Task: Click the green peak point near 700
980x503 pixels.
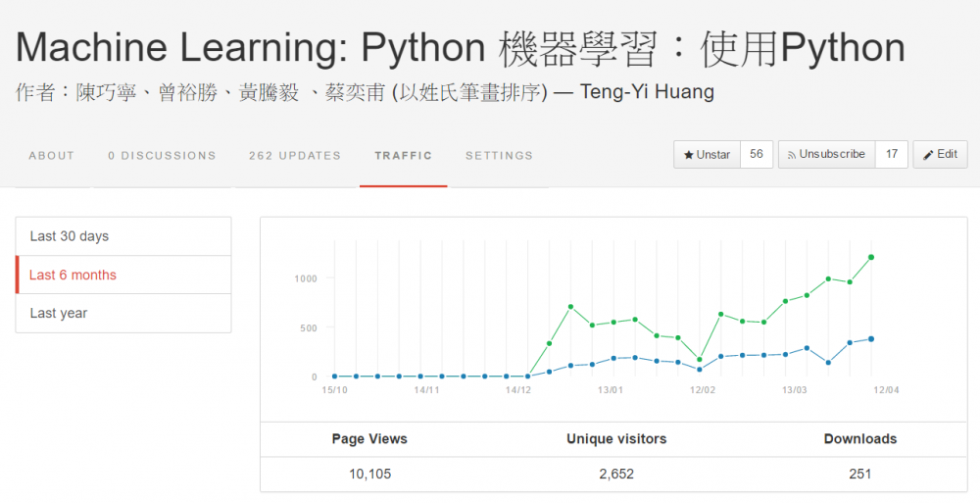Action: (570, 307)
